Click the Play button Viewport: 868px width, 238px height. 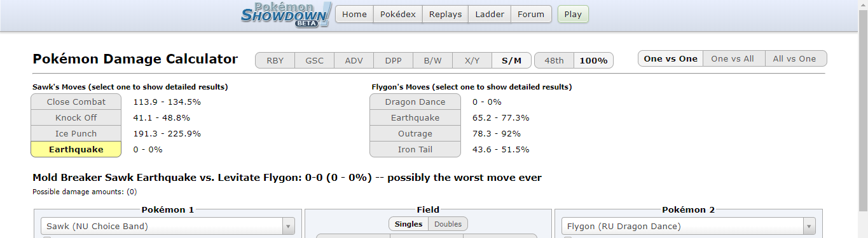pyautogui.click(x=573, y=15)
